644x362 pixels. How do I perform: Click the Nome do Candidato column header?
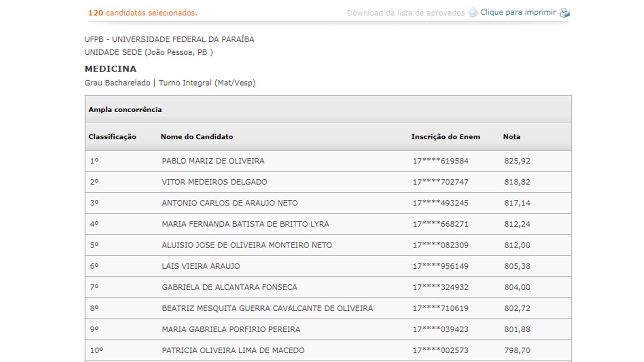point(197,137)
